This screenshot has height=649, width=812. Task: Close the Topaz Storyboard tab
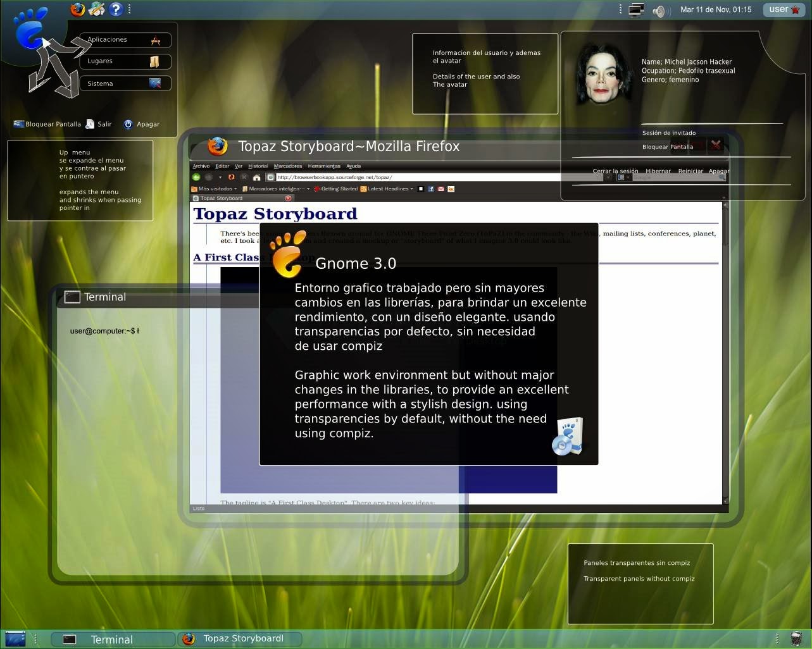(x=289, y=198)
